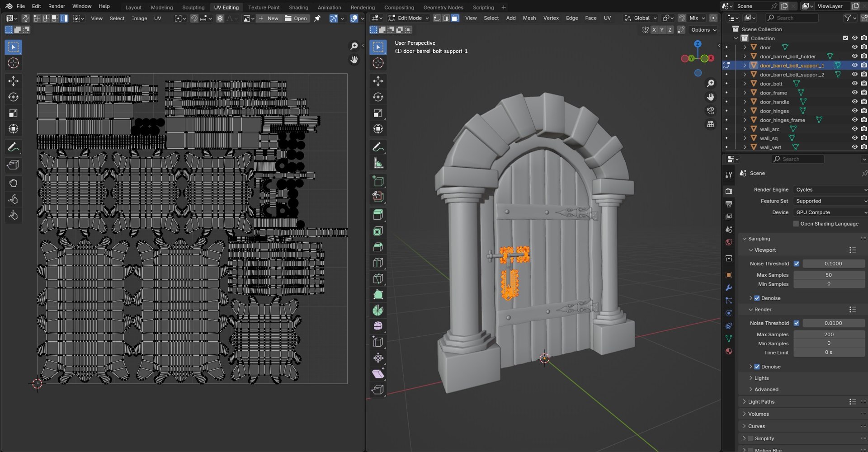Viewport: 868px width, 452px height.
Task: Switch to Texture Paint workspace tab
Action: pos(264,7)
